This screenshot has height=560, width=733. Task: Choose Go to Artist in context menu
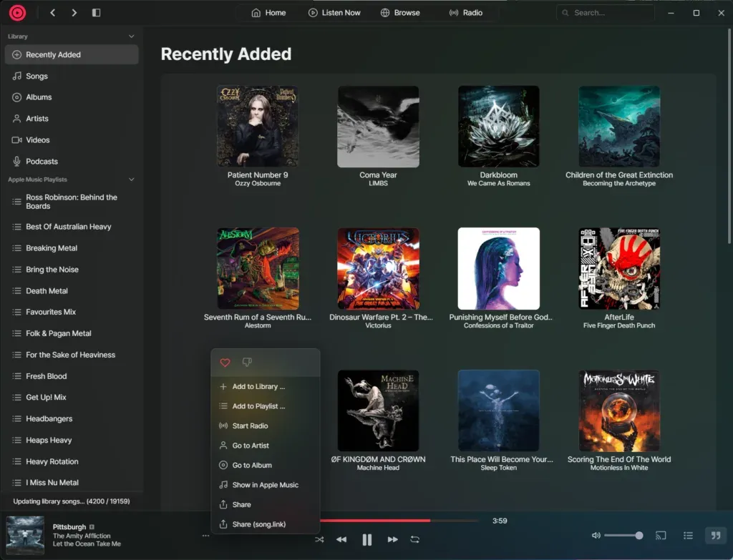click(x=266, y=446)
